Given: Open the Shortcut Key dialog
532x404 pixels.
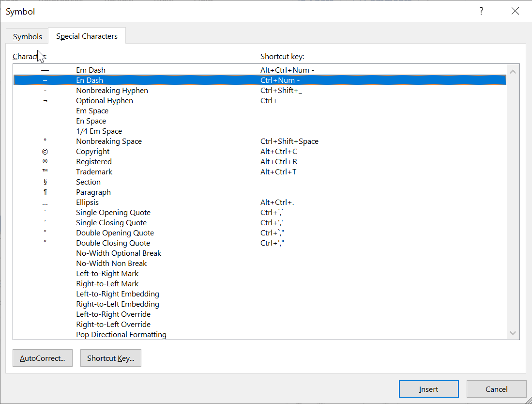Looking at the screenshot, I should (x=110, y=358).
